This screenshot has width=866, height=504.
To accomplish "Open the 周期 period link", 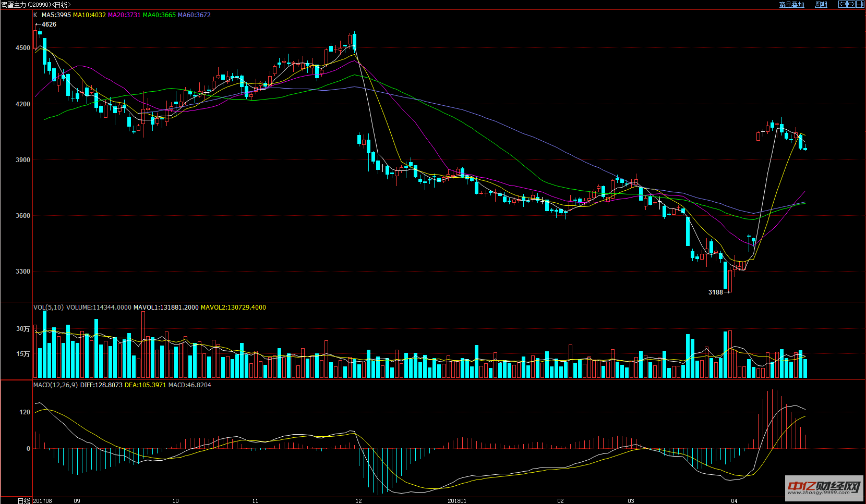I will click(821, 5).
